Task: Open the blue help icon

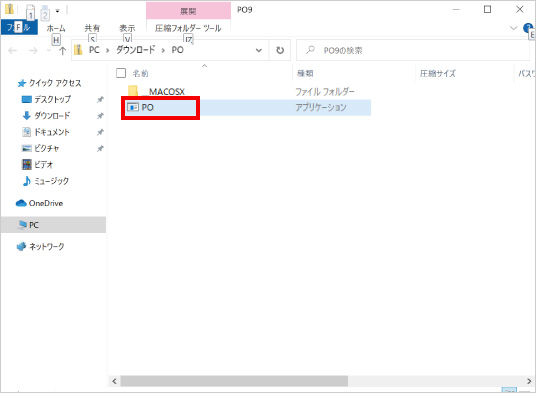Action: coord(528,28)
